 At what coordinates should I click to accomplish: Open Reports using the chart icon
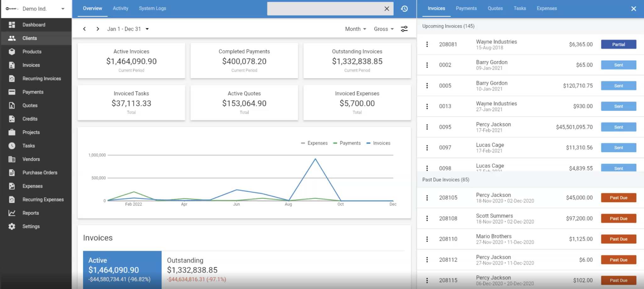(12, 213)
